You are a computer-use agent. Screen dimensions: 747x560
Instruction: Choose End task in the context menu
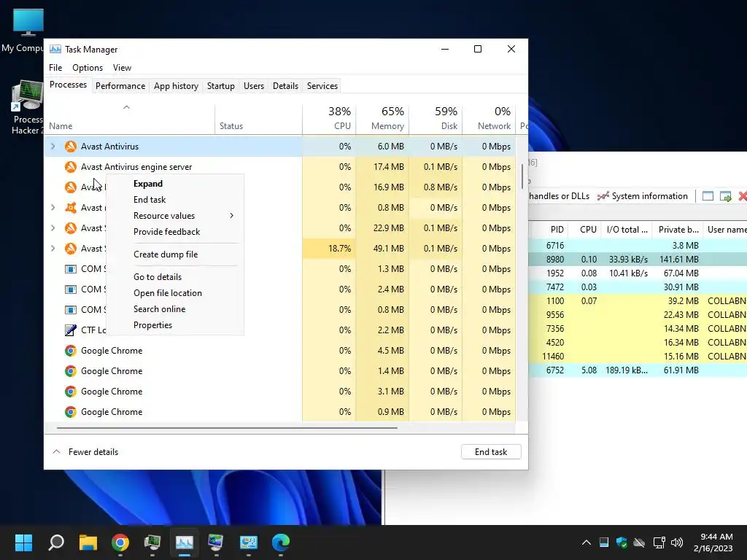[175, 200]
